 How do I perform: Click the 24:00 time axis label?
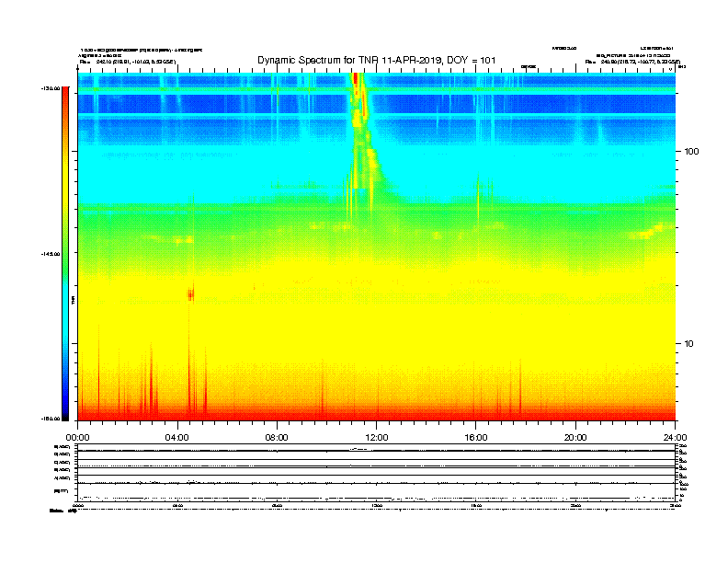[x=675, y=438]
